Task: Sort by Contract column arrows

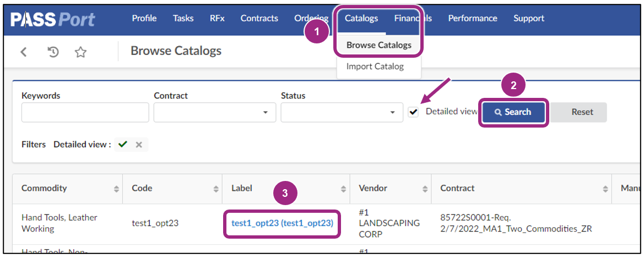Action: coord(605,189)
